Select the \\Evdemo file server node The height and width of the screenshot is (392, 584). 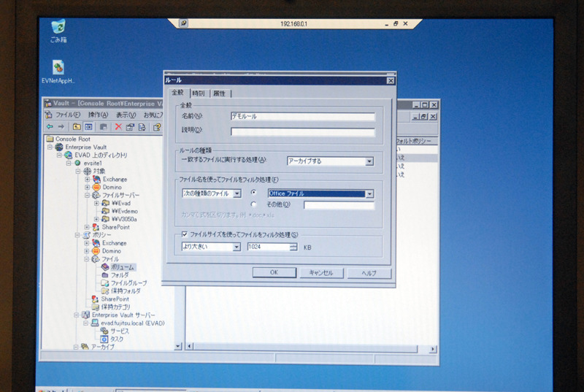pos(120,211)
